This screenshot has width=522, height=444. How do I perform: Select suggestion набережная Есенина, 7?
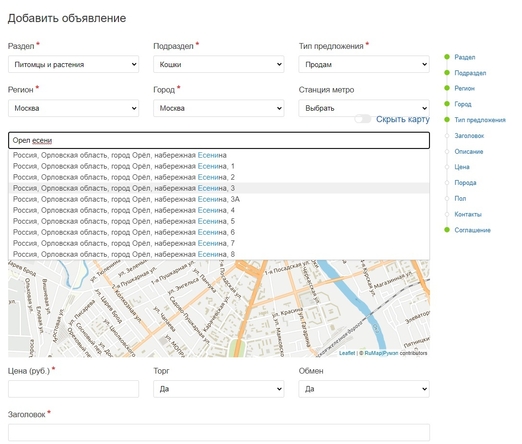tap(219, 243)
